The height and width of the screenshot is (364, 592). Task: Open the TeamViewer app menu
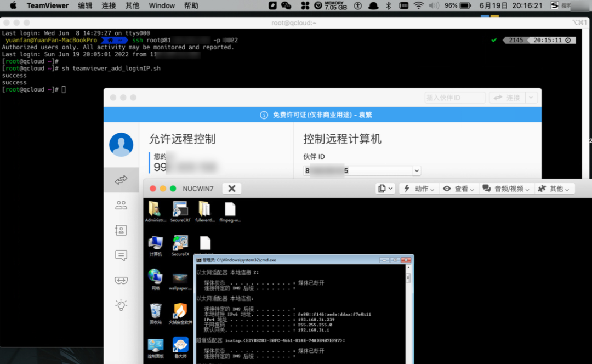tap(48, 5)
